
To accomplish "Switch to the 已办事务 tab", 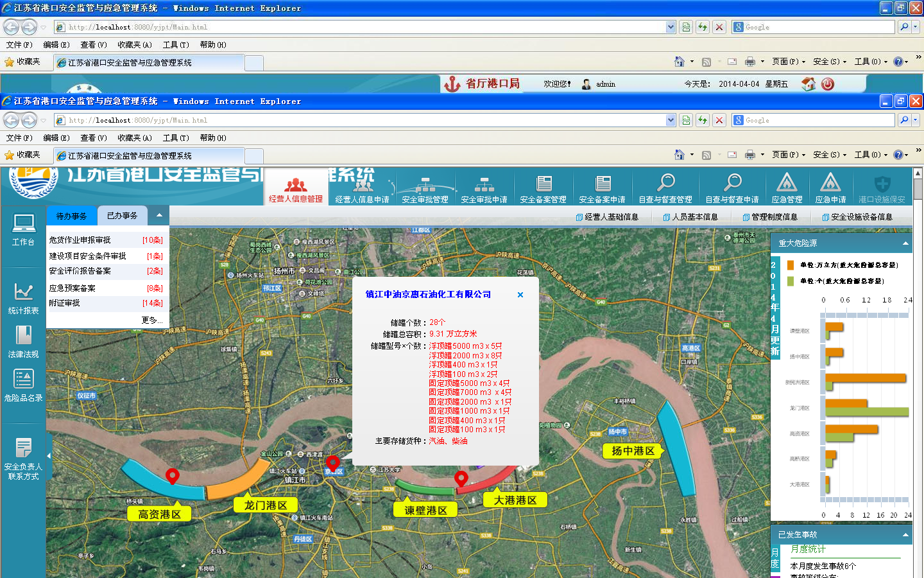I will [122, 216].
